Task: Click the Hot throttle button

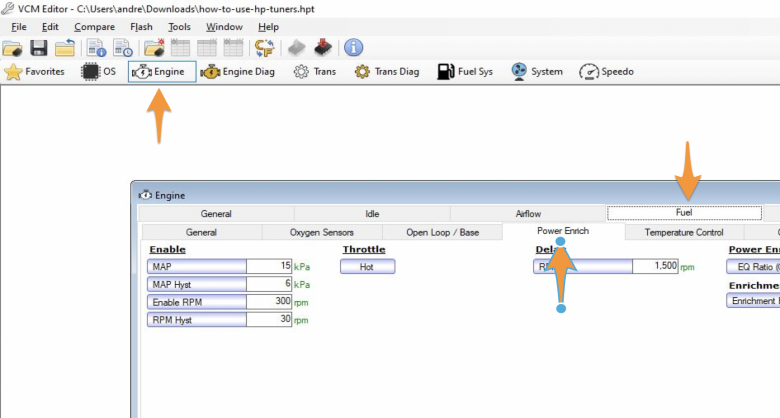Action: tap(367, 267)
